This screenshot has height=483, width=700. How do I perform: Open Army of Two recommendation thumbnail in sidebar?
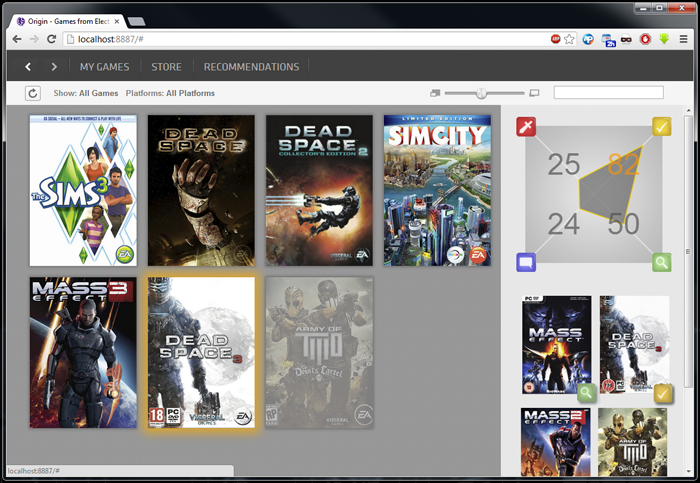633,442
